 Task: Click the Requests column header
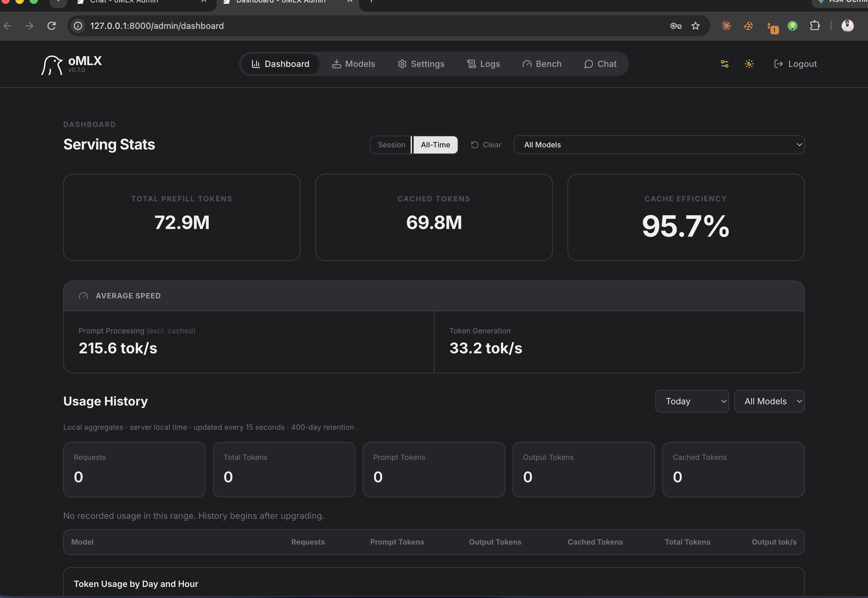pyautogui.click(x=308, y=542)
